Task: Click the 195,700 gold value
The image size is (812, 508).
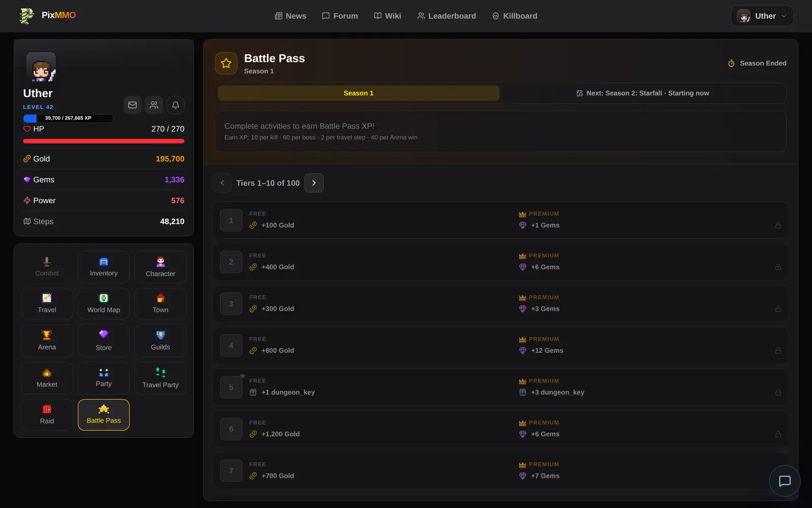Action: tap(170, 159)
